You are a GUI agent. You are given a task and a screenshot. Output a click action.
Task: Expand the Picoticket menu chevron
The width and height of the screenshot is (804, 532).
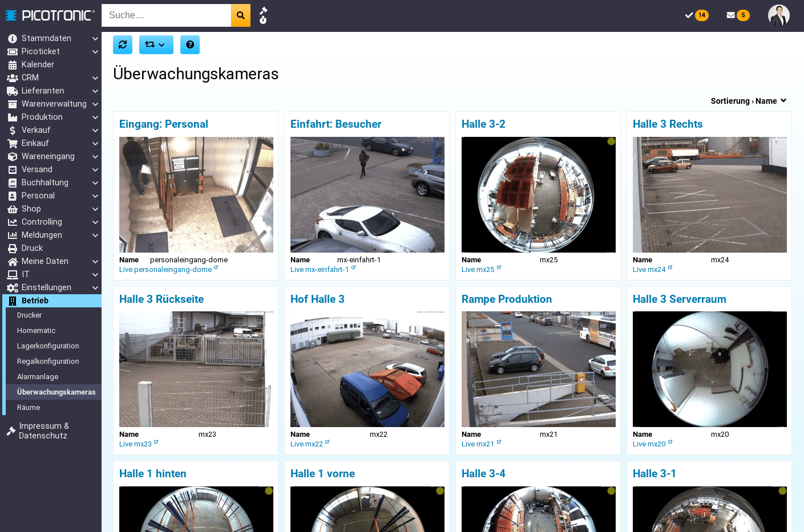[x=95, y=51]
